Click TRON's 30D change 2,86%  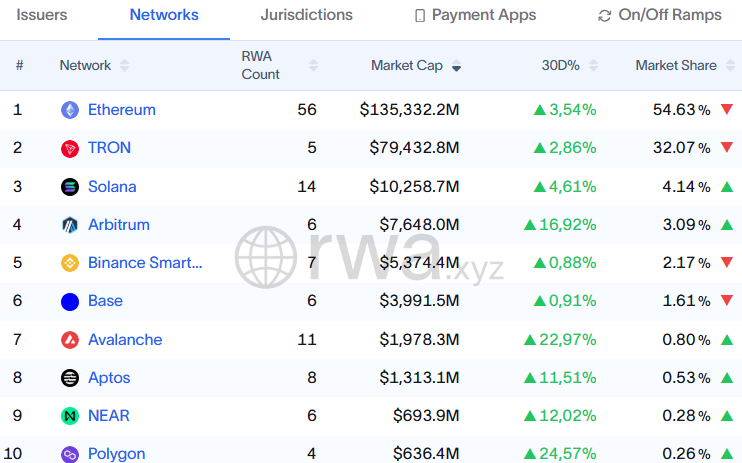565,148
